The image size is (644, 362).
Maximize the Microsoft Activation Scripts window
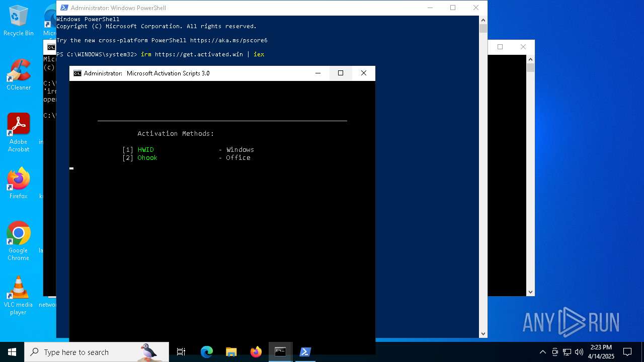(341, 73)
